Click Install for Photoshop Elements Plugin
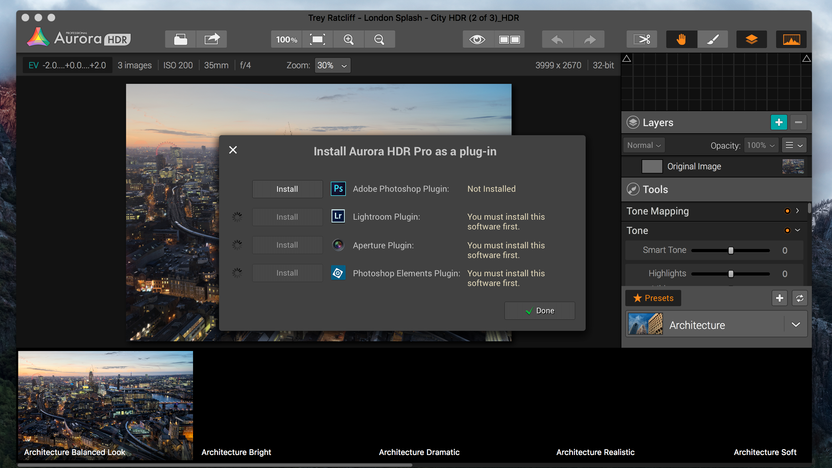 (287, 273)
